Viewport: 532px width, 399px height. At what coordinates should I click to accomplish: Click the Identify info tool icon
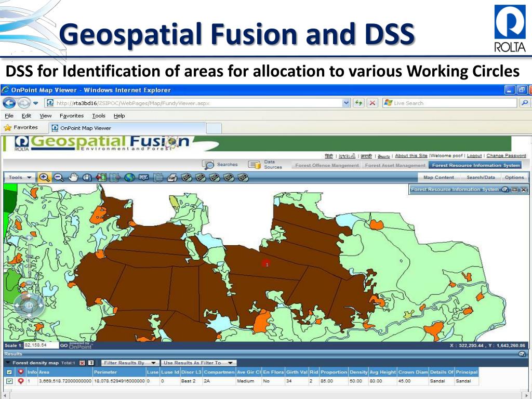[x=87, y=178]
